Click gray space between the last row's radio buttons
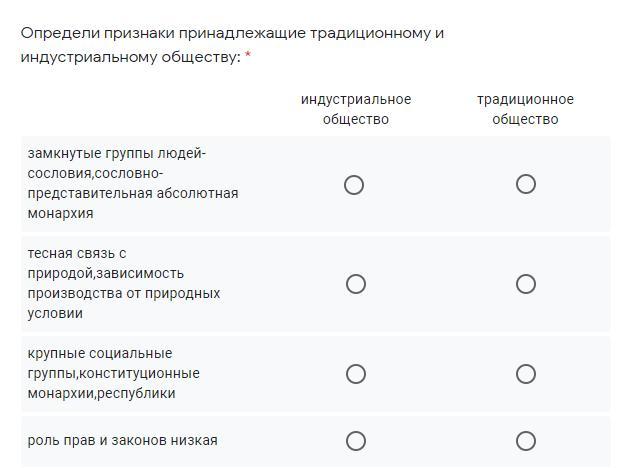624x468 pixels. (440, 441)
